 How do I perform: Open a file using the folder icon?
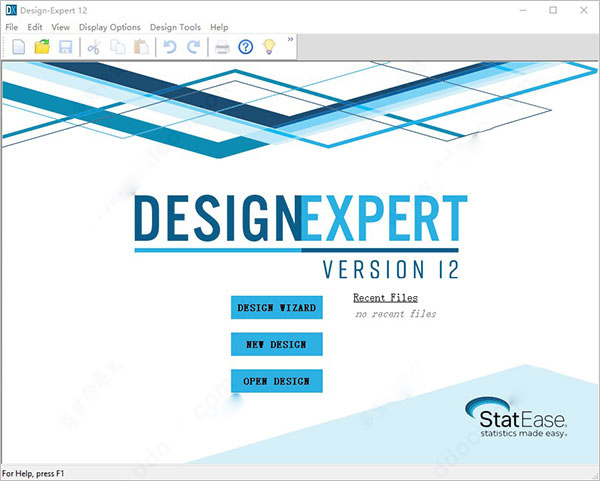[42, 47]
